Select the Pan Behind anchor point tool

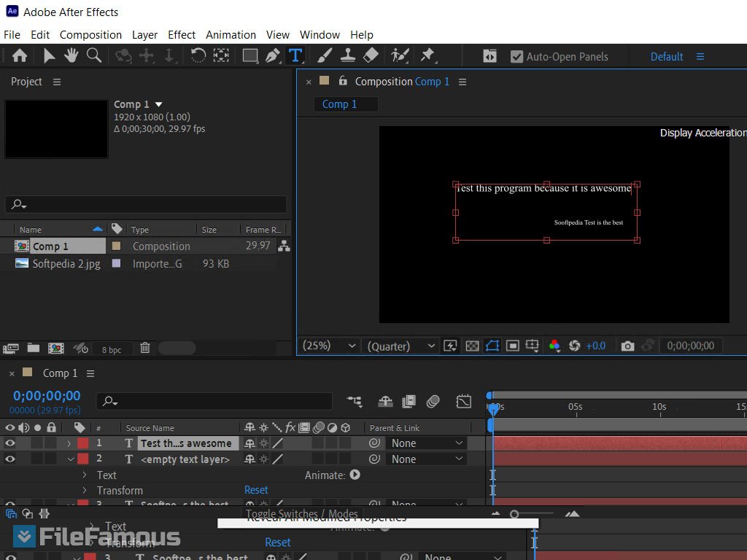point(221,55)
